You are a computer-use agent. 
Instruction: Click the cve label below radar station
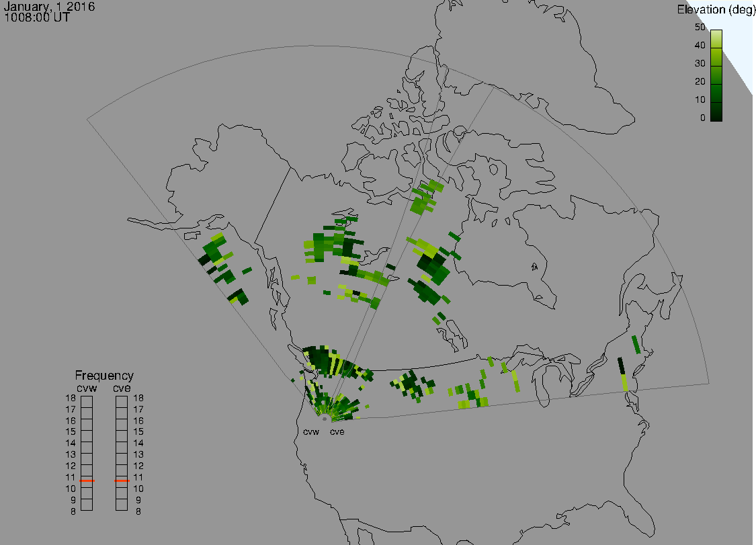pos(337,431)
